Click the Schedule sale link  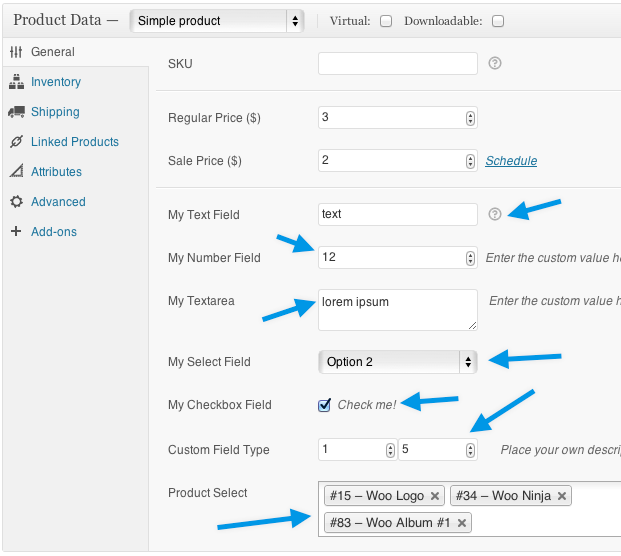[511, 161]
